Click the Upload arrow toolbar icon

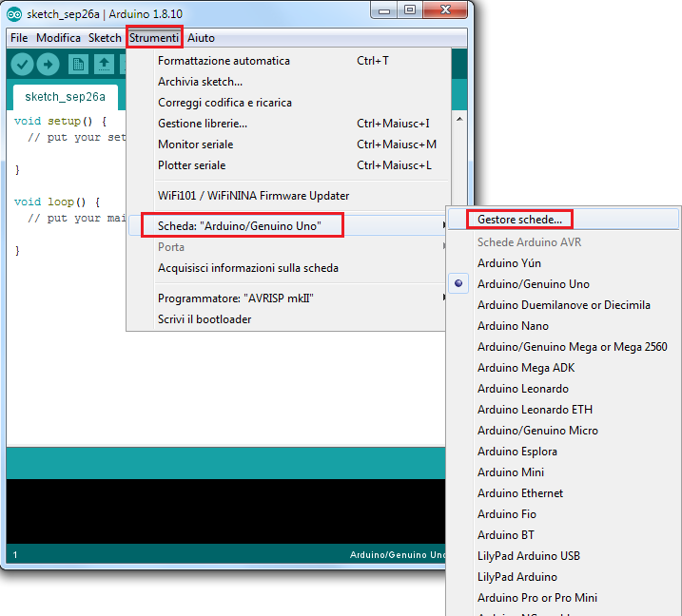(x=48, y=65)
